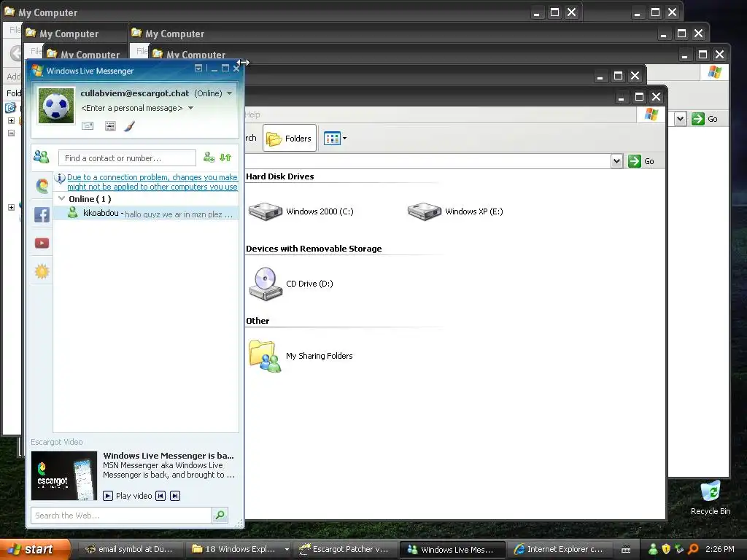Click the Go button in front My Computer window
Screen dimensions: 747x560
[641, 161]
